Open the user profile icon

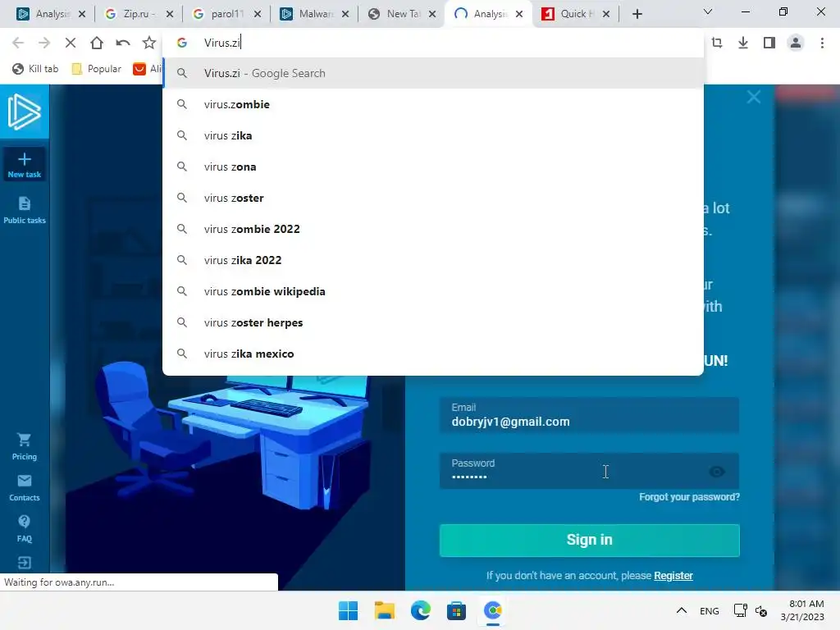(x=796, y=43)
